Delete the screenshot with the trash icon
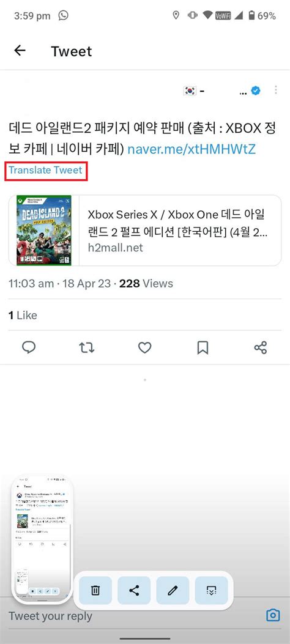290x644 pixels. 95,591
